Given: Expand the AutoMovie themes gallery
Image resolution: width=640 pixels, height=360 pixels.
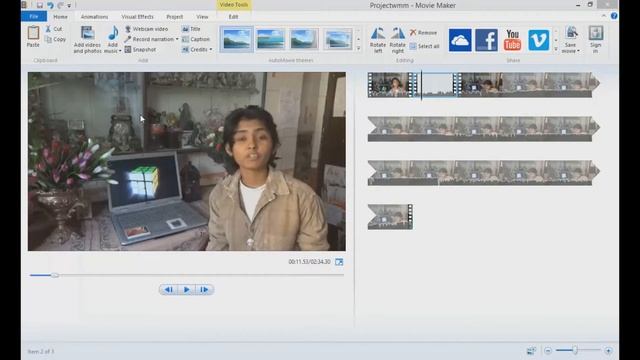Looking at the screenshot, I should tap(358, 49).
